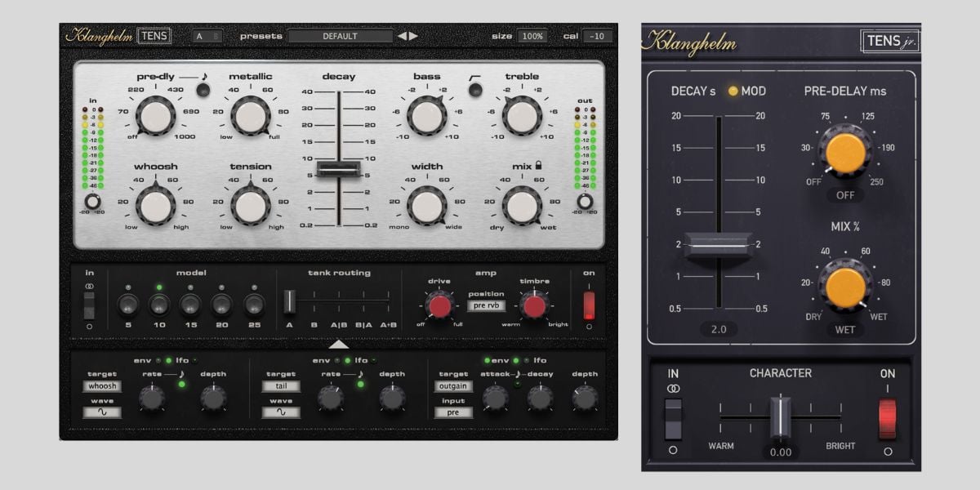
Task: Toggle the MOD light in TENS jr.
Action: pyautogui.click(x=733, y=91)
